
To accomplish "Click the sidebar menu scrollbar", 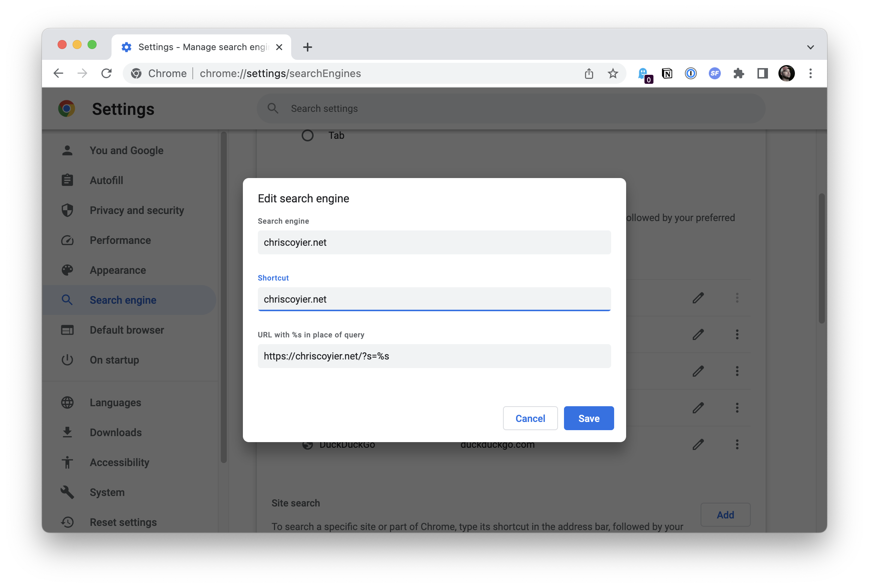I will [224, 297].
